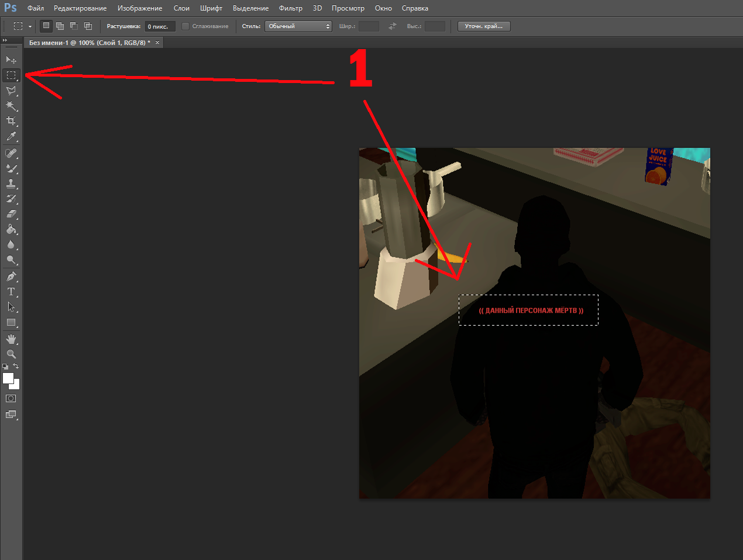Select the Eyedropper tool
The image size is (743, 560).
click(x=11, y=137)
